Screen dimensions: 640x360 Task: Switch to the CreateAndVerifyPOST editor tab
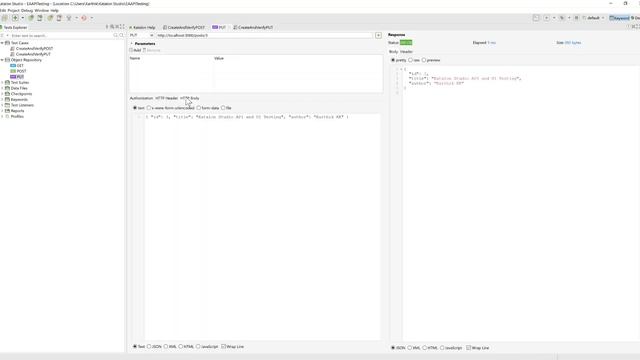click(184, 27)
